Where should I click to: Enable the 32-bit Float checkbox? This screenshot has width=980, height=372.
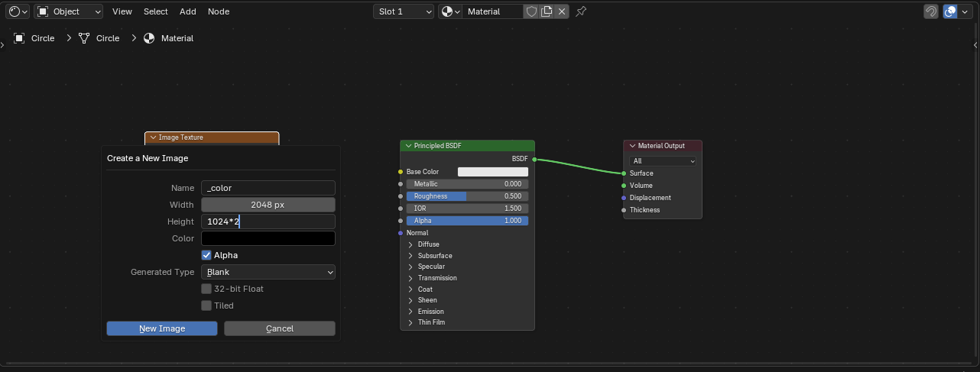[x=206, y=289]
